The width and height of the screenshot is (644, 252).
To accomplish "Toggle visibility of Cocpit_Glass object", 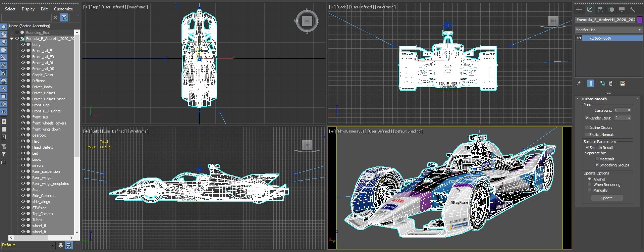I will tap(23, 75).
